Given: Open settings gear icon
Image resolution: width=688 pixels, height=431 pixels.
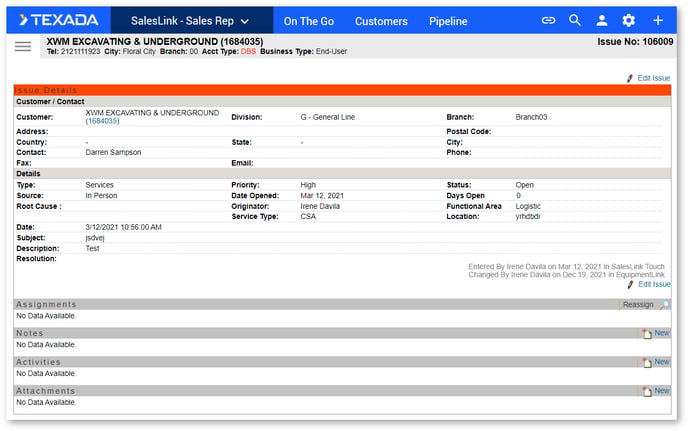Looking at the screenshot, I should click(629, 20).
